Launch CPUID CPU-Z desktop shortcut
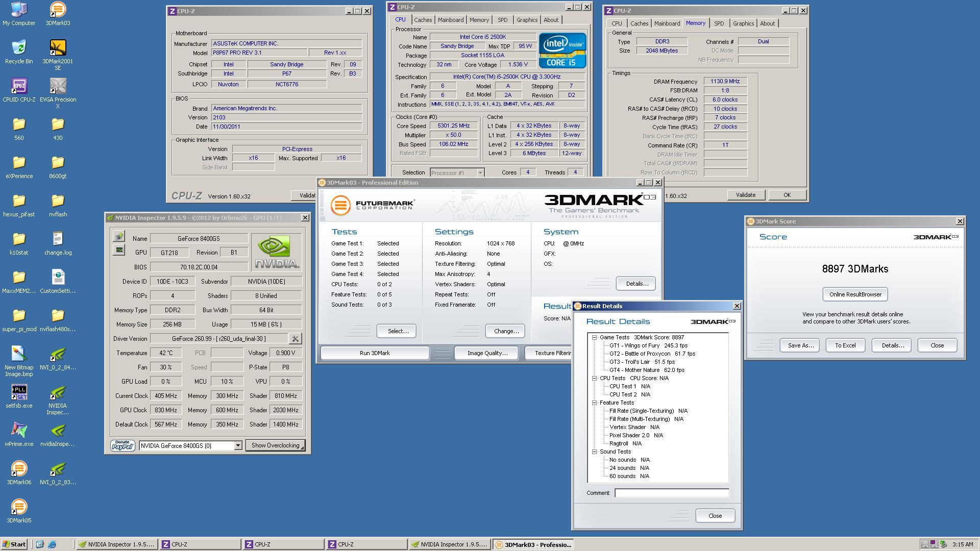Viewport: 980px width, 551px height. pos(19,90)
